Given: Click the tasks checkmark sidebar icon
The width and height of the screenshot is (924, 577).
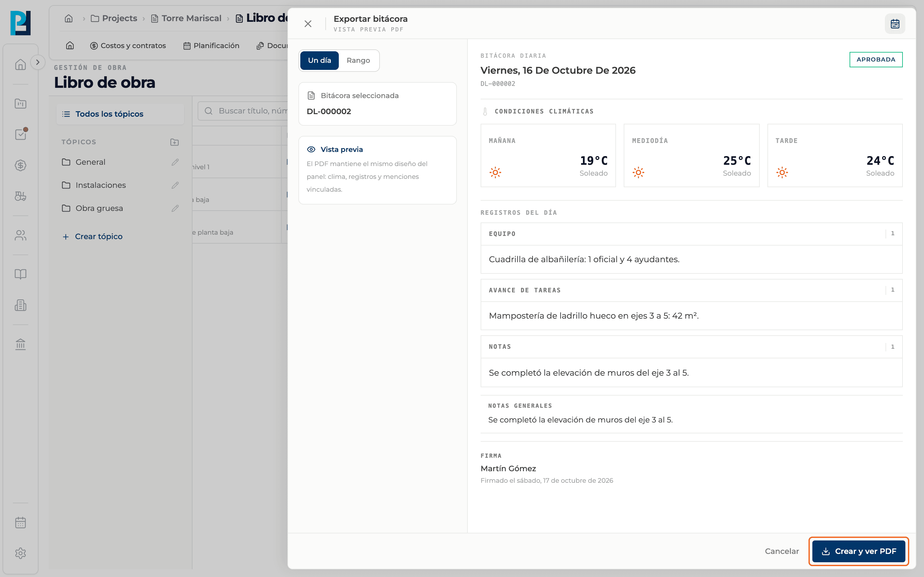Looking at the screenshot, I should pos(21,134).
